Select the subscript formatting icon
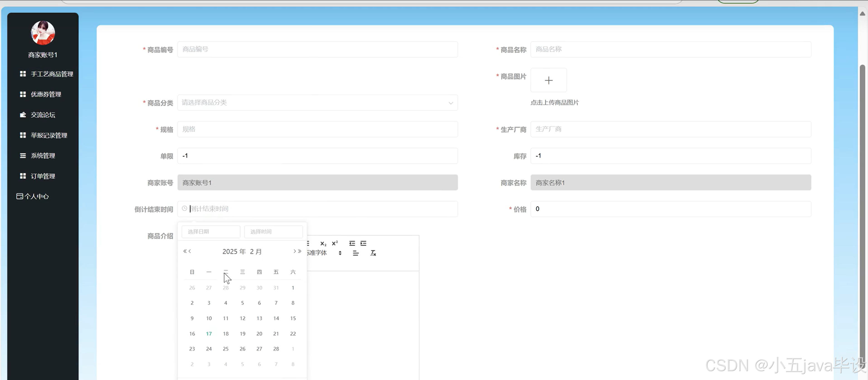The image size is (868, 380). (x=323, y=243)
